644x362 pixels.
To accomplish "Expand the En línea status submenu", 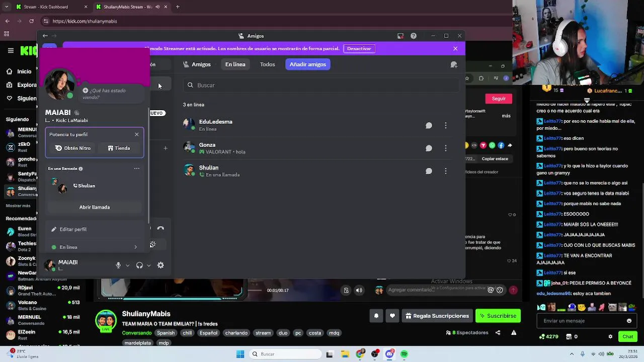I will click(95, 247).
